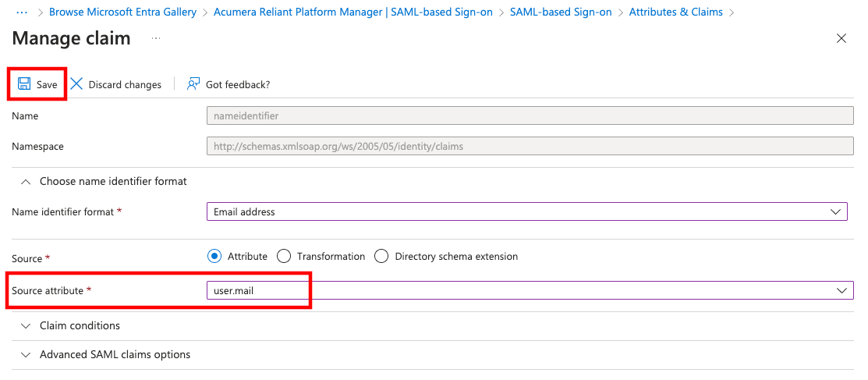Click the Discard changes label
Viewport: 868px width, 380px height.
point(125,84)
